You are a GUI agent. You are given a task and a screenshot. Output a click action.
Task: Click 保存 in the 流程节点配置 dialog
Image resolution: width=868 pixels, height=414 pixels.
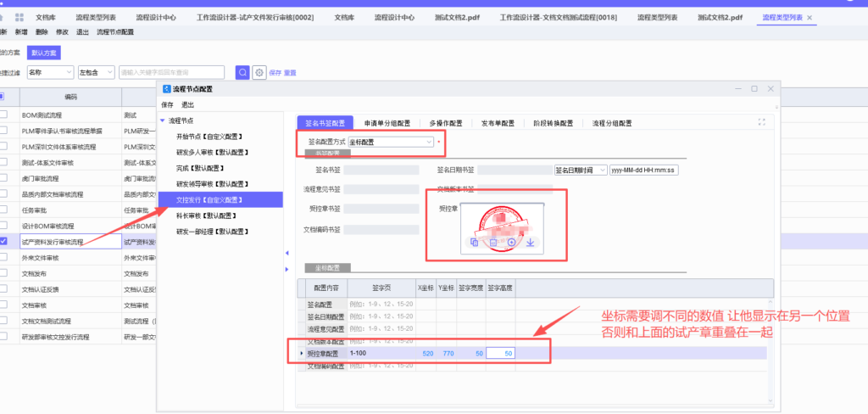click(x=167, y=104)
